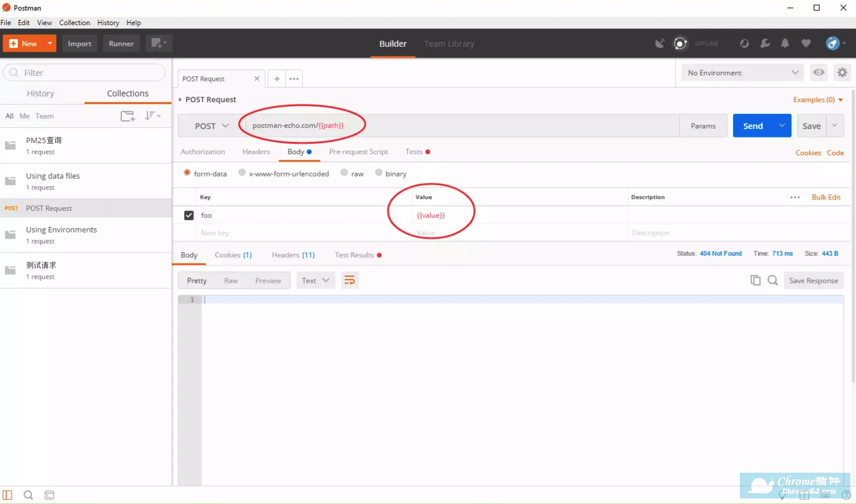
Task: Open response format Text dropdown
Action: pyautogui.click(x=315, y=280)
